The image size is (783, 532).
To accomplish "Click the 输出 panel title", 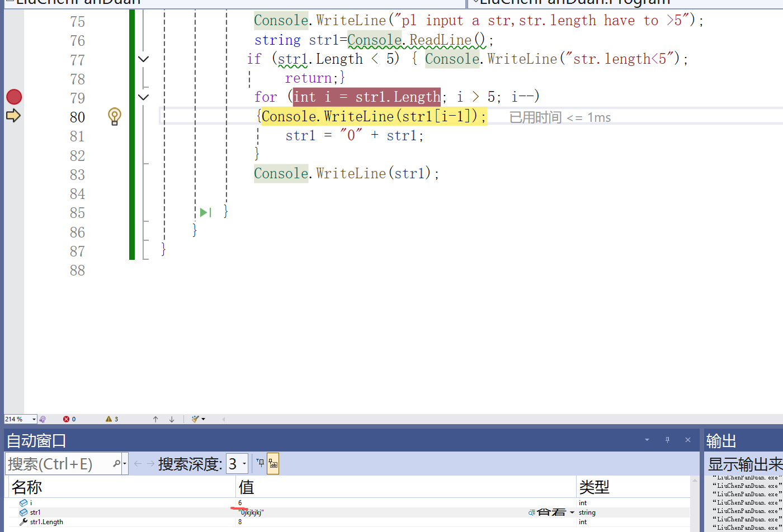I will (721, 441).
